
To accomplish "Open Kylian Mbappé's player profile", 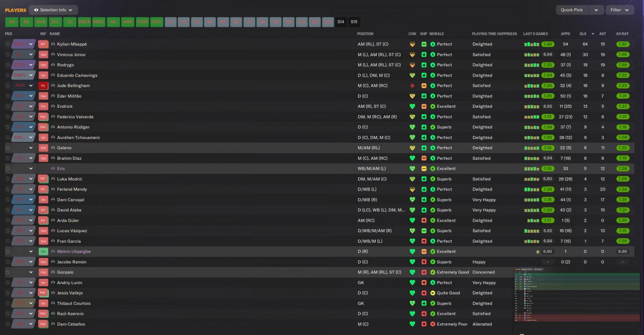I will (71, 44).
